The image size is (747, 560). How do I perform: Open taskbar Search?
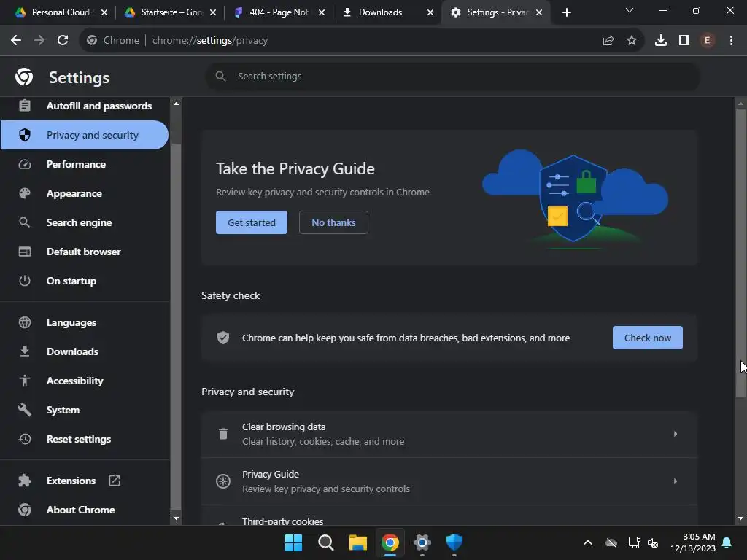click(x=326, y=542)
